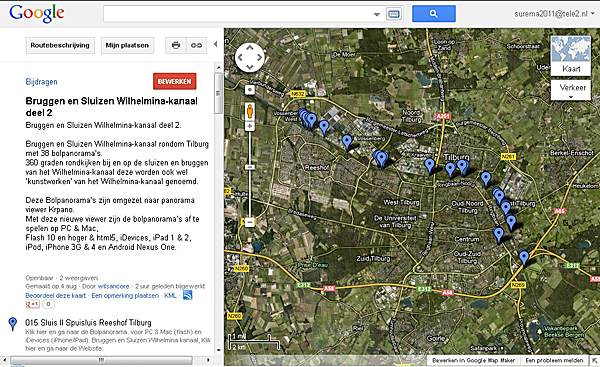The height and width of the screenshot is (367, 600).
Task: Open the KML link
Action: tap(170, 295)
